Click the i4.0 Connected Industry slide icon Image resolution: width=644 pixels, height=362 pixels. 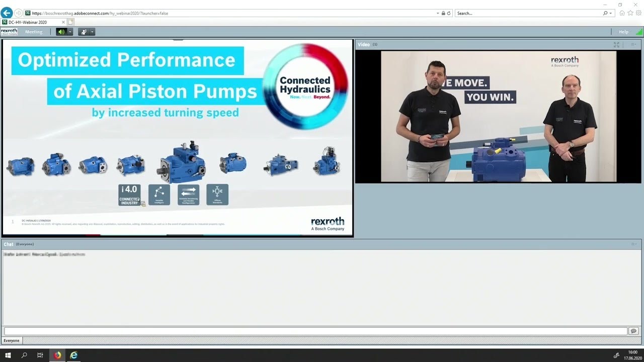129,195
